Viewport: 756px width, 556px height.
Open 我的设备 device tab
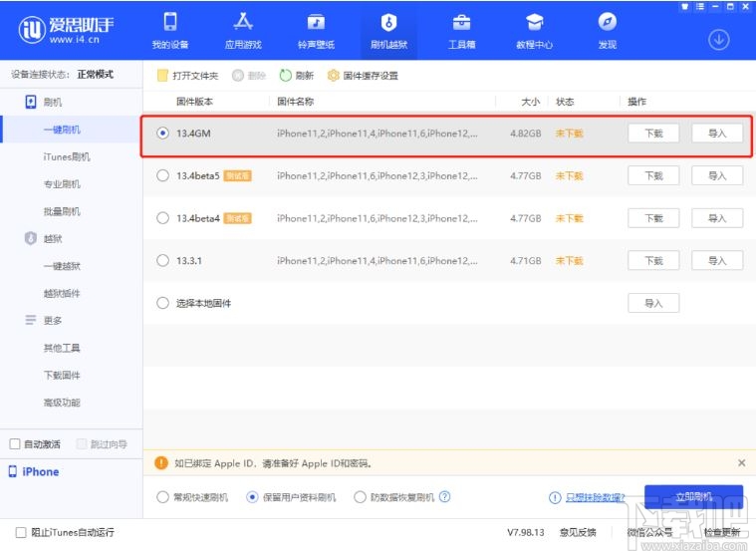click(x=170, y=31)
